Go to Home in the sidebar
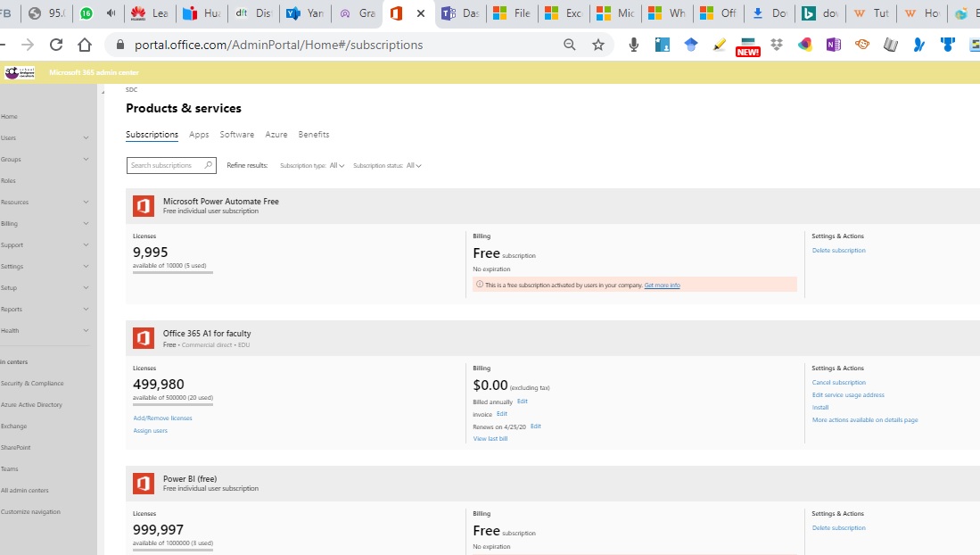The height and width of the screenshot is (555, 980). [10, 116]
